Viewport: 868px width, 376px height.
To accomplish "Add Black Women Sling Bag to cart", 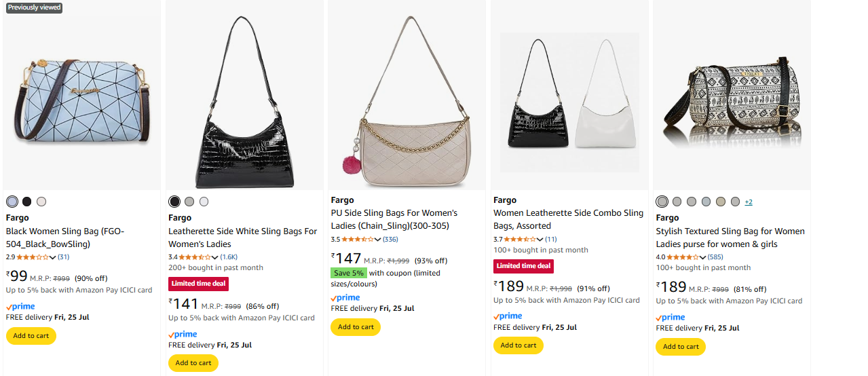I will (31, 336).
